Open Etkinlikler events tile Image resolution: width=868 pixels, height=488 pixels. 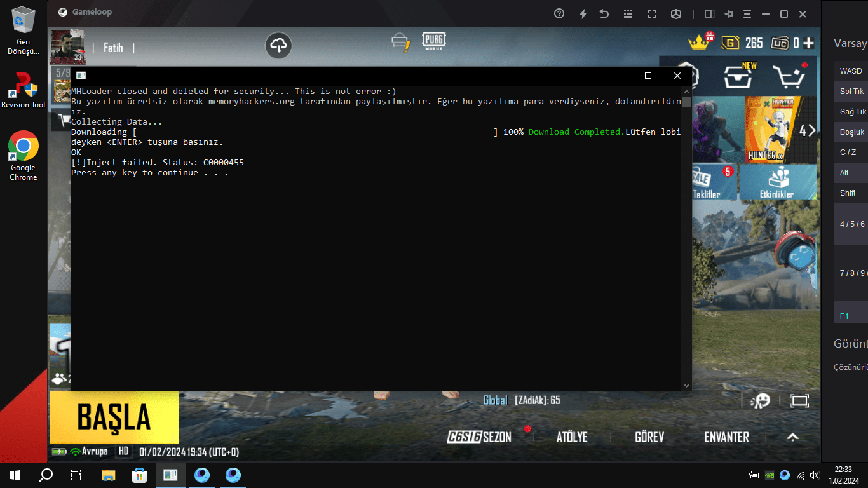pyautogui.click(x=776, y=182)
